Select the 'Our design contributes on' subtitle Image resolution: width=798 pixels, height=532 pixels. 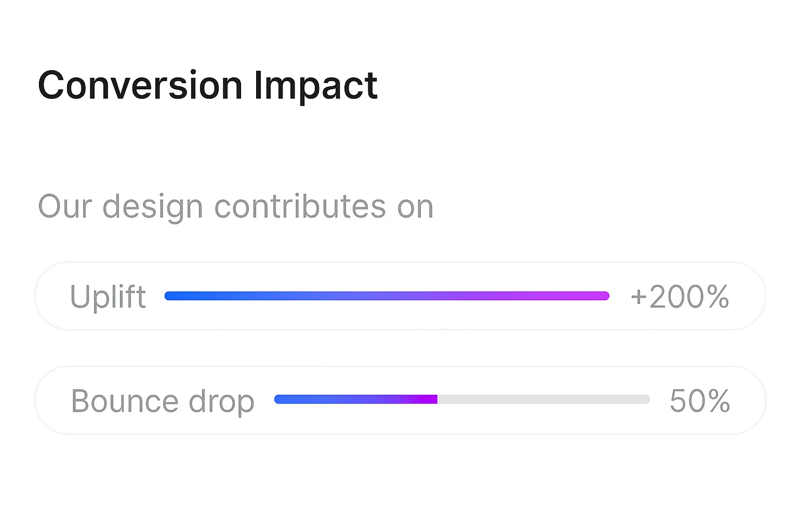[x=236, y=207]
